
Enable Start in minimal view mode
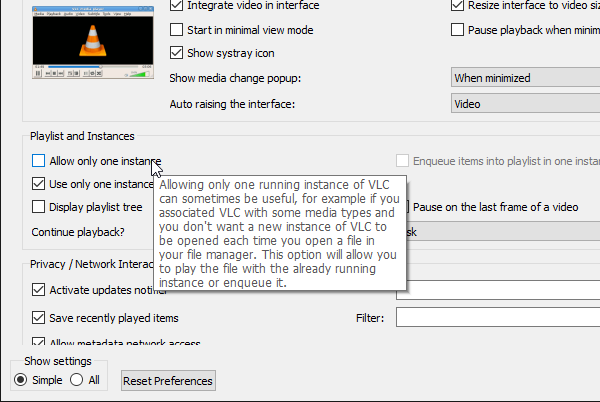pos(178,30)
